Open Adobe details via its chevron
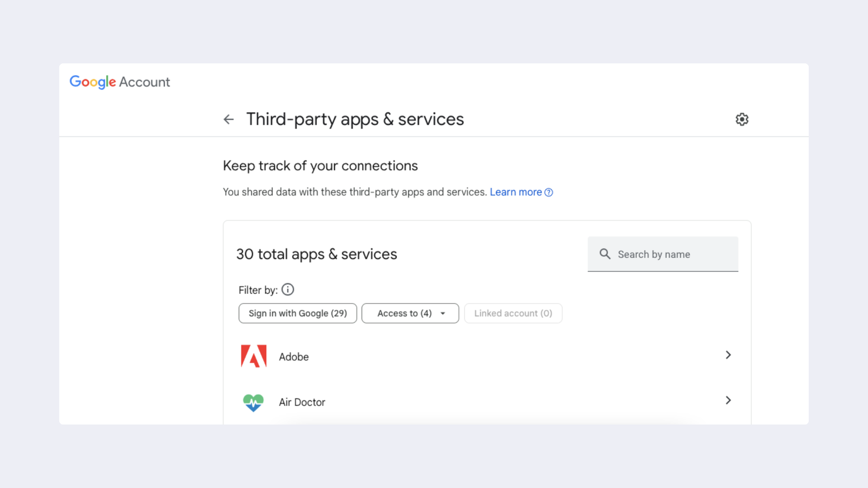The width and height of the screenshot is (868, 488). click(x=728, y=355)
